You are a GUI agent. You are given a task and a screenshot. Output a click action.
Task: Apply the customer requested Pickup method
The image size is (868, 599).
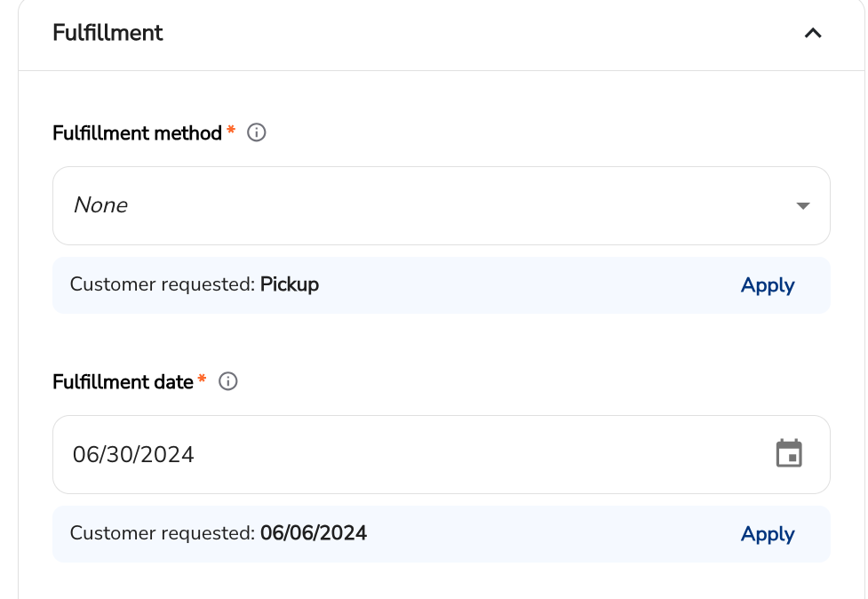pyautogui.click(x=768, y=285)
